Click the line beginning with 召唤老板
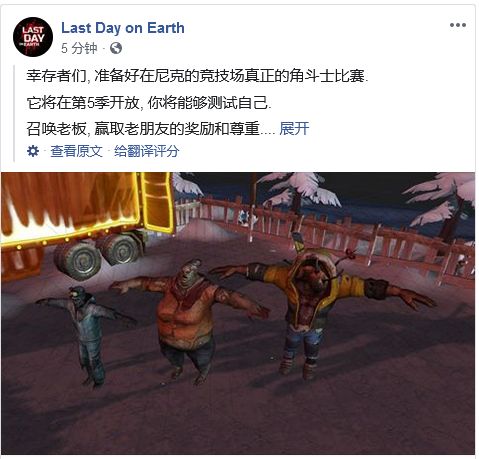The width and height of the screenshot is (479, 459). coord(150,128)
